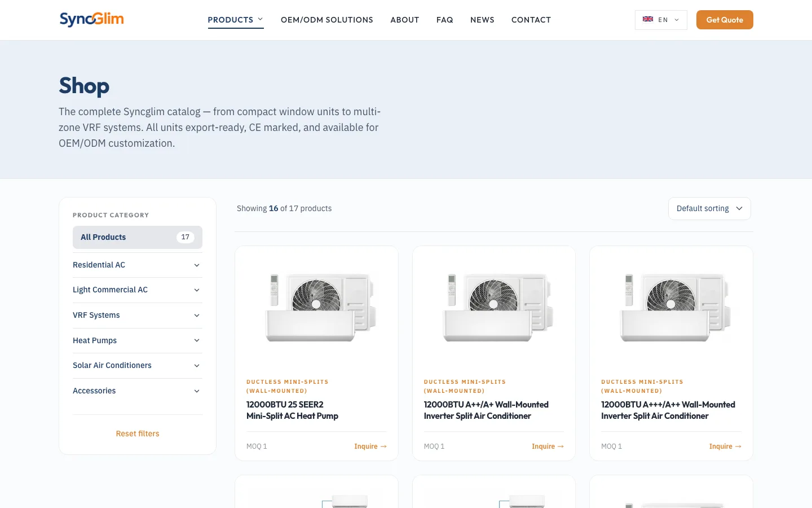
Task: Navigate to the FAQ page
Action: [x=445, y=20]
